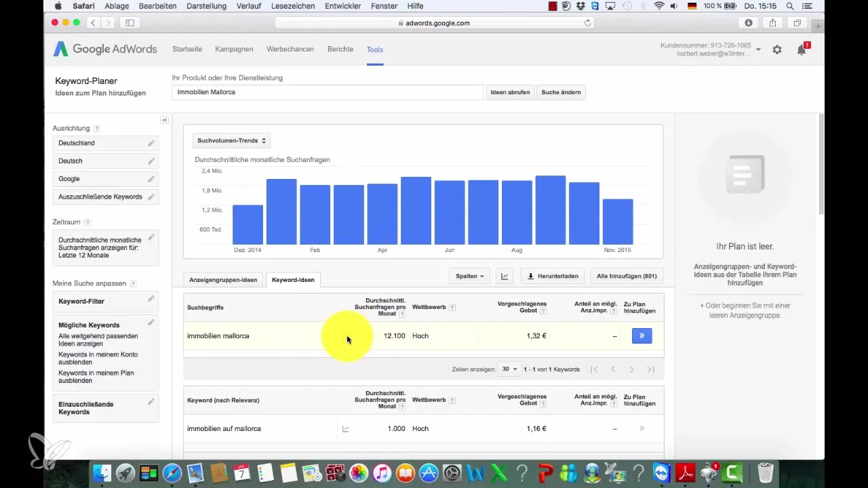
Task: Toggle the chart view icon next to Spalten
Action: point(505,276)
